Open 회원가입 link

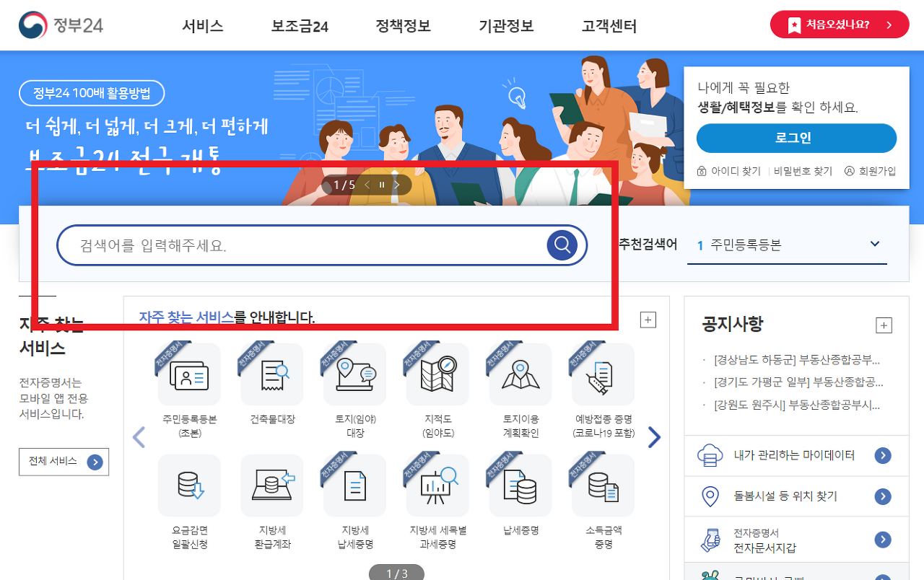pyautogui.click(x=870, y=171)
